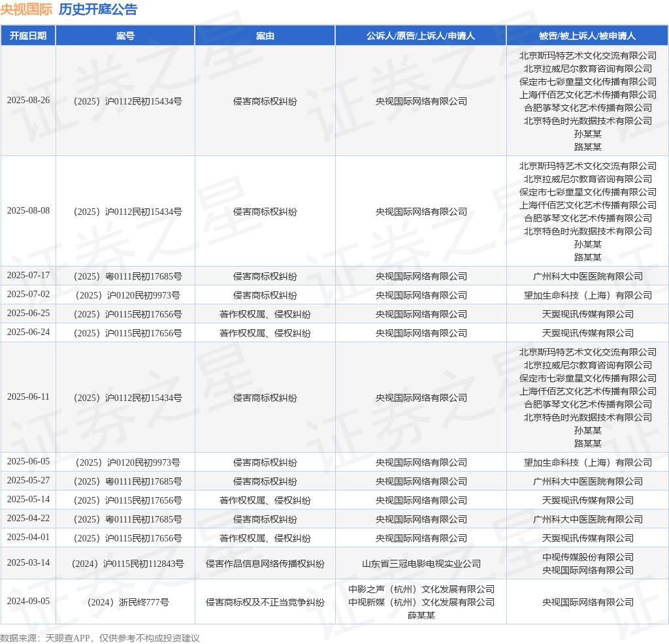The image size is (669, 644).
Task: Click case number 沪0115民初17656号 in the 2025-04-01 row
Action: [127, 538]
